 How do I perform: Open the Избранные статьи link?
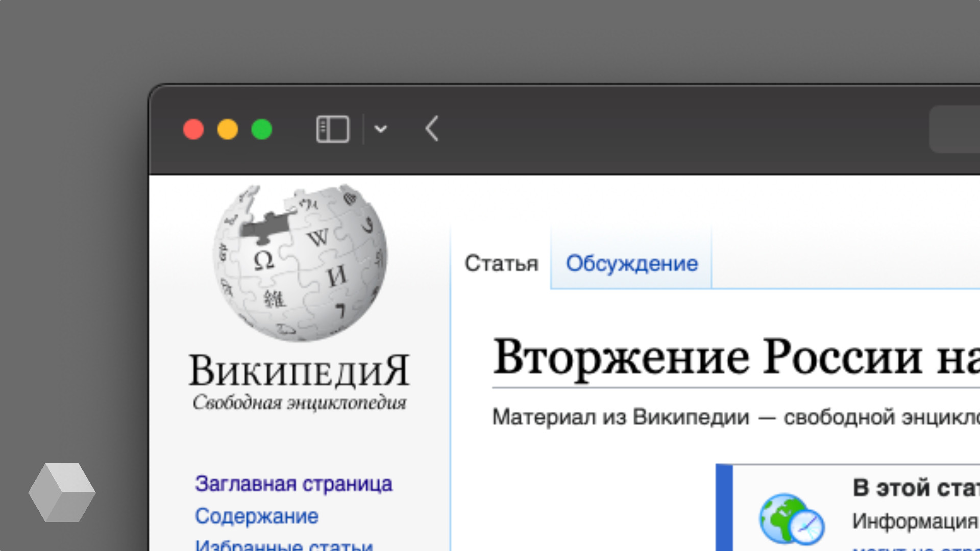tap(284, 545)
